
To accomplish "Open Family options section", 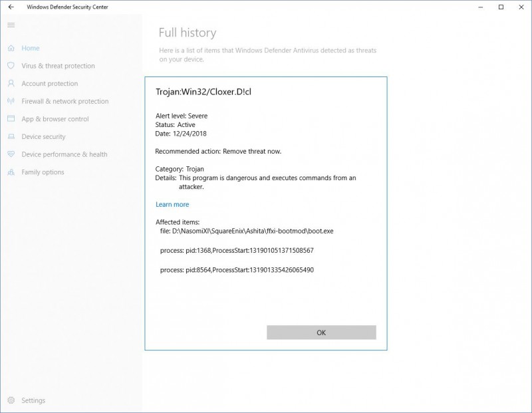I will [43, 172].
